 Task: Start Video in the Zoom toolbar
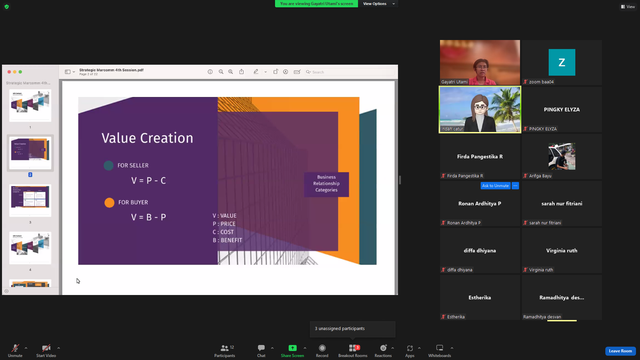(x=46, y=350)
